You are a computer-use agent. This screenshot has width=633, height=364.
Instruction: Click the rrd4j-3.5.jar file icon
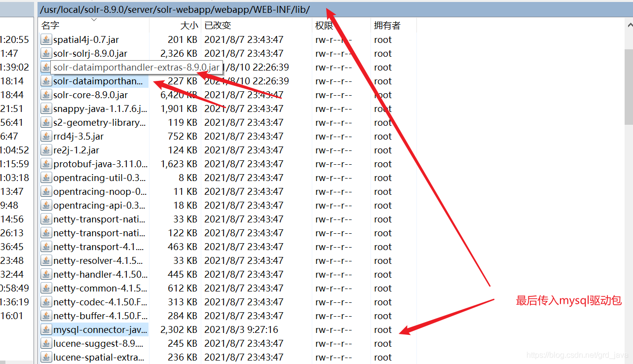click(x=46, y=136)
